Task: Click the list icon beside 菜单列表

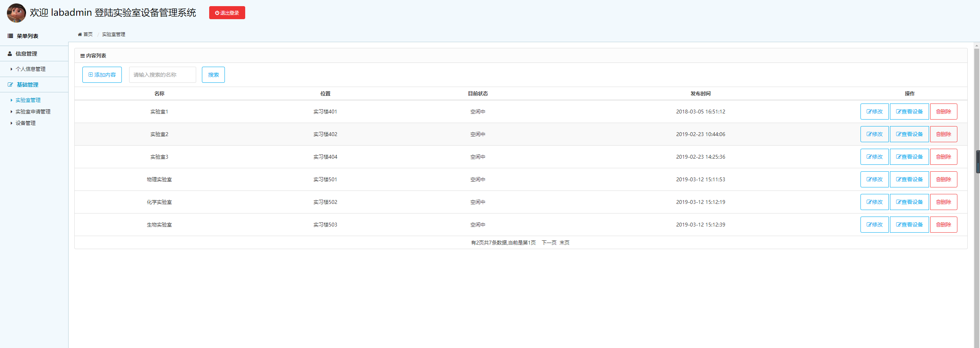Action: (10, 36)
